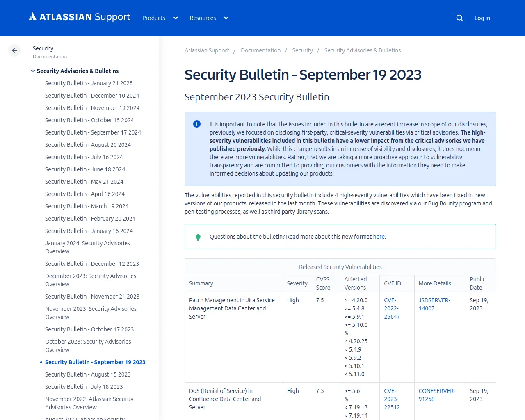Click the green lightbulb tip icon
This screenshot has width=525, height=420.
(198, 237)
